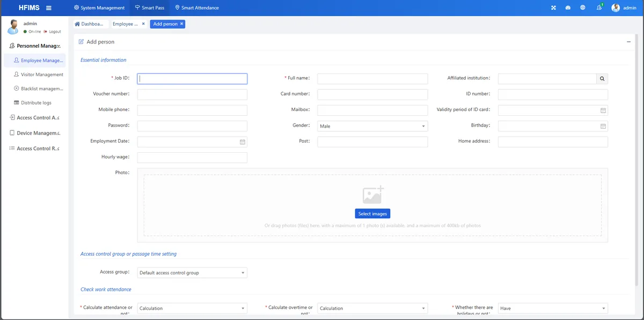This screenshot has height=320, width=644.
Task: Click the Hourly wage input field
Action: (x=192, y=158)
